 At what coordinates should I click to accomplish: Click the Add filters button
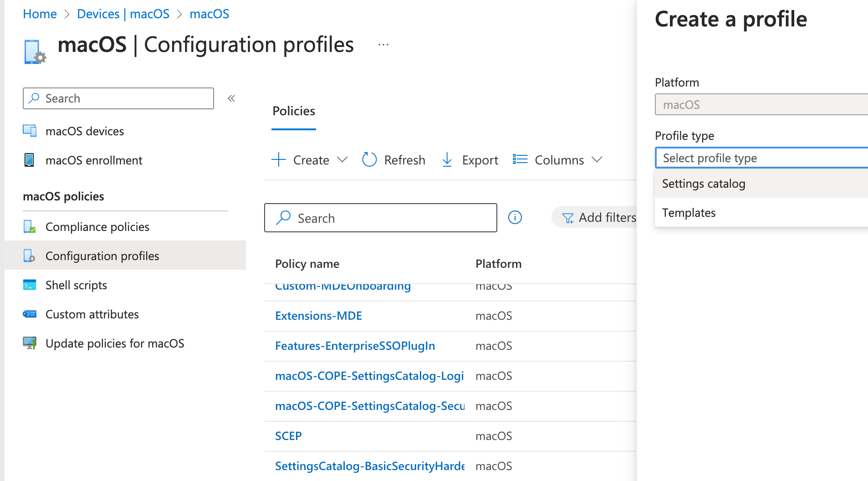(x=599, y=218)
